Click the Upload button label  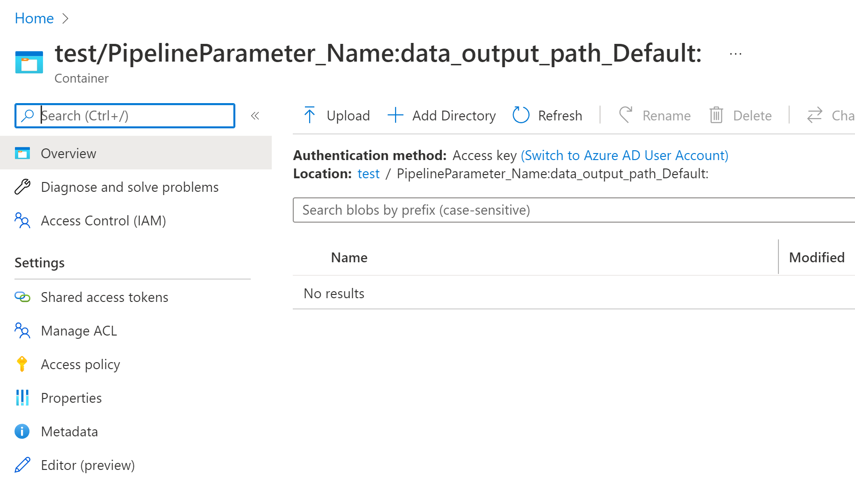[x=348, y=115]
